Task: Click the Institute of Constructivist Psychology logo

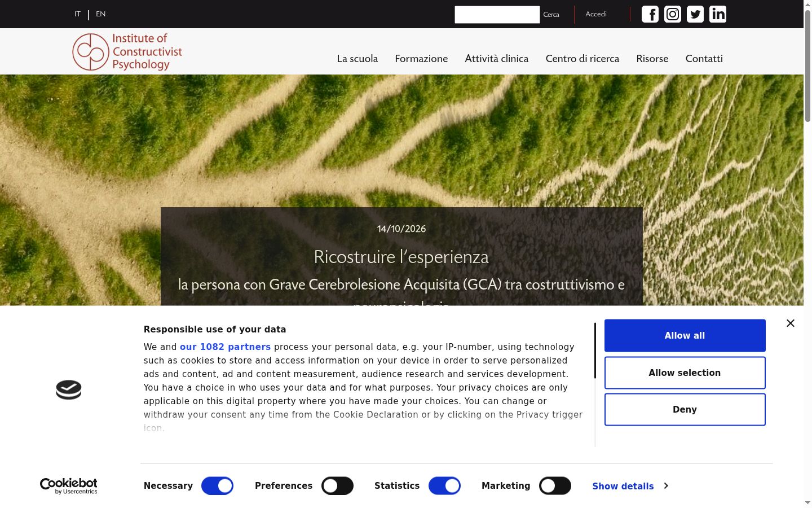Action: pos(127,51)
